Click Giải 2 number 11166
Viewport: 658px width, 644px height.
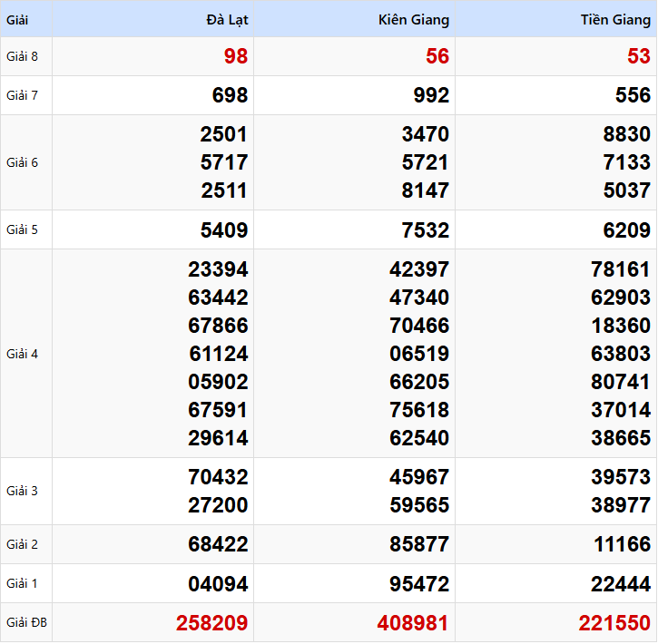[x=623, y=544]
